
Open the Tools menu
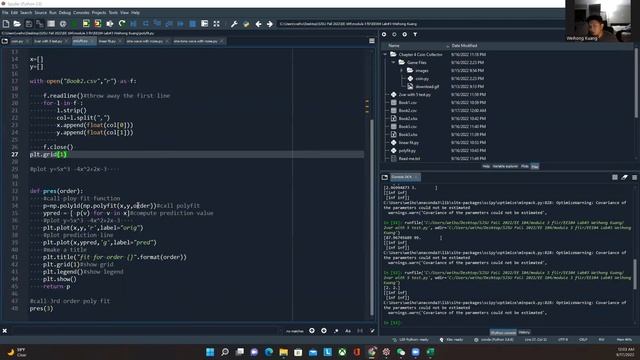(113, 13)
